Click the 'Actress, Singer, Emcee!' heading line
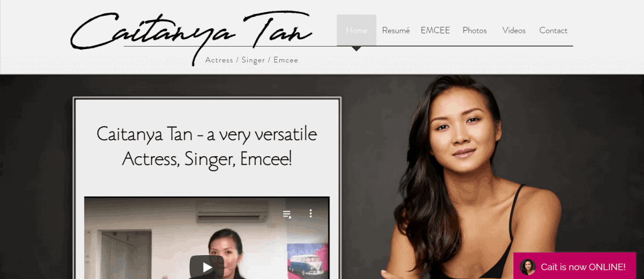The image size is (644, 279). click(x=206, y=160)
